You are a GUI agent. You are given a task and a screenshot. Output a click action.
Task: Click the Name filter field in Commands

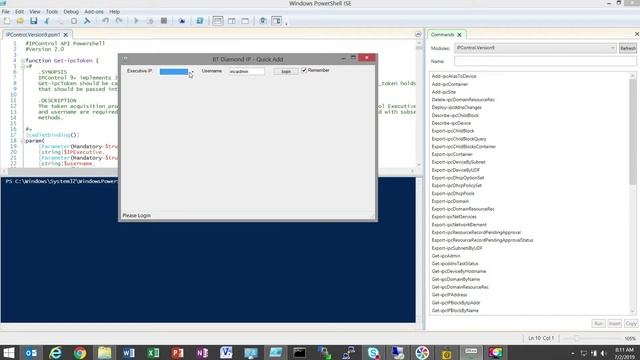545,61
